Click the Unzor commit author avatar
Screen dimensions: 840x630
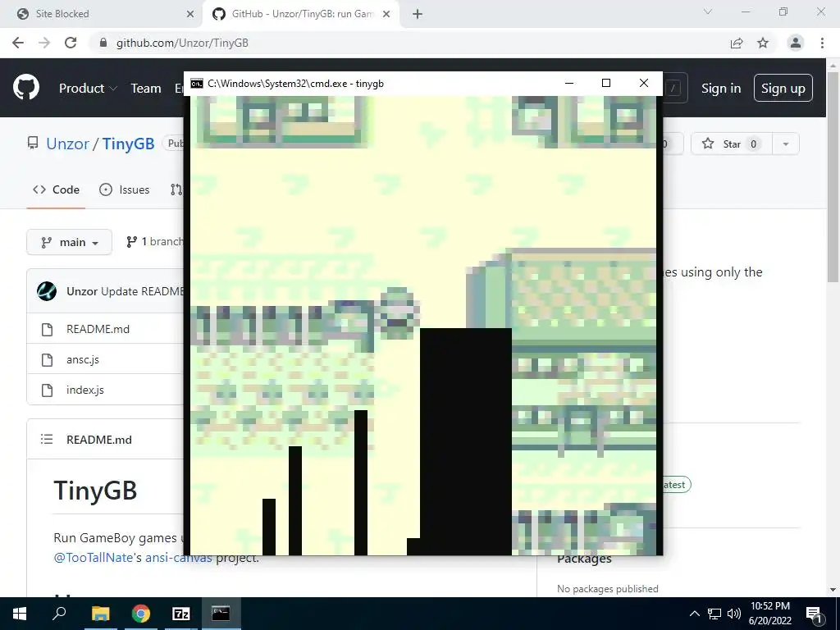(x=47, y=291)
